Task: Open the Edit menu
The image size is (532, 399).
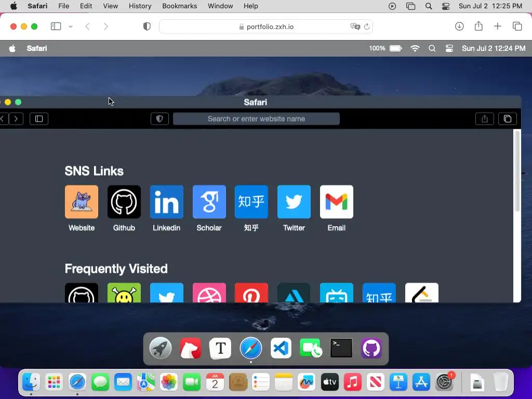Action: [86, 6]
